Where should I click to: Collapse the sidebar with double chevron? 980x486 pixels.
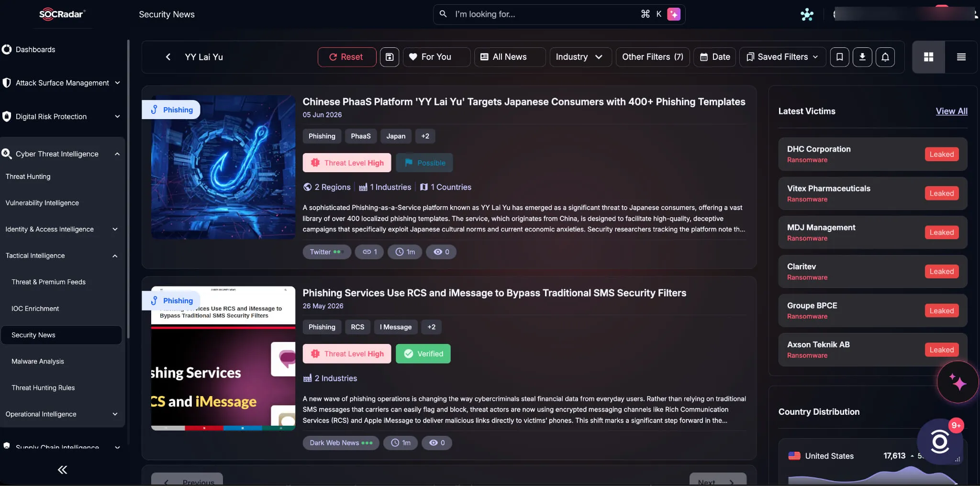[x=62, y=470]
